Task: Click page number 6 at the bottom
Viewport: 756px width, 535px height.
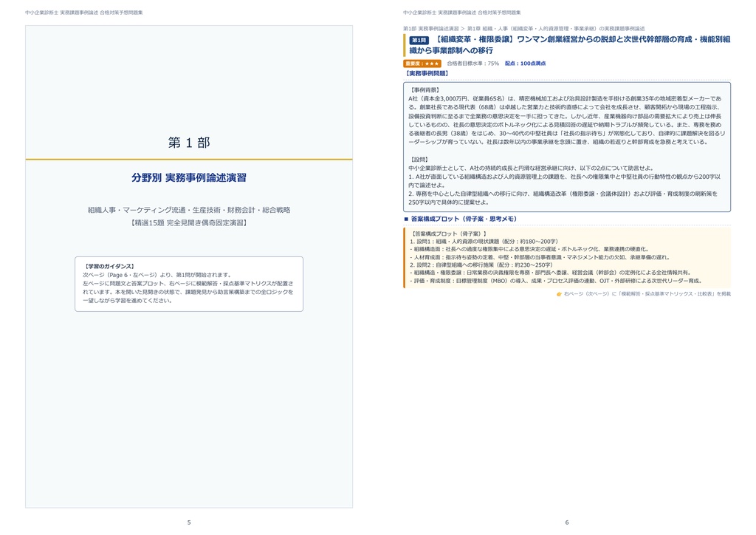Action: pyautogui.click(x=567, y=522)
